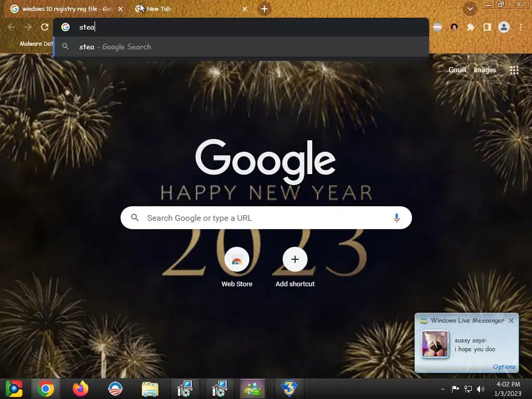
Task: Open the Web Store shortcut
Action: click(x=237, y=268)
